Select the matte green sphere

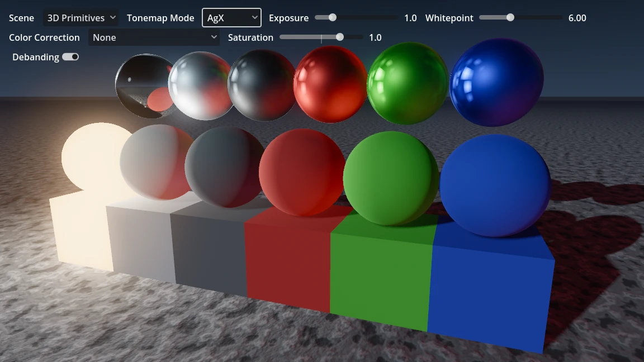coord(390,178)
